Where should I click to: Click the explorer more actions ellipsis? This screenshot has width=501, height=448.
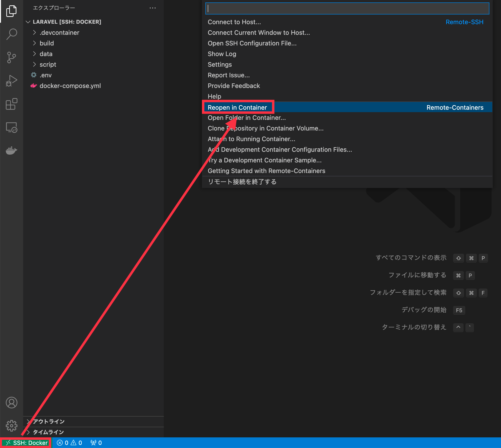pos(153,8)
